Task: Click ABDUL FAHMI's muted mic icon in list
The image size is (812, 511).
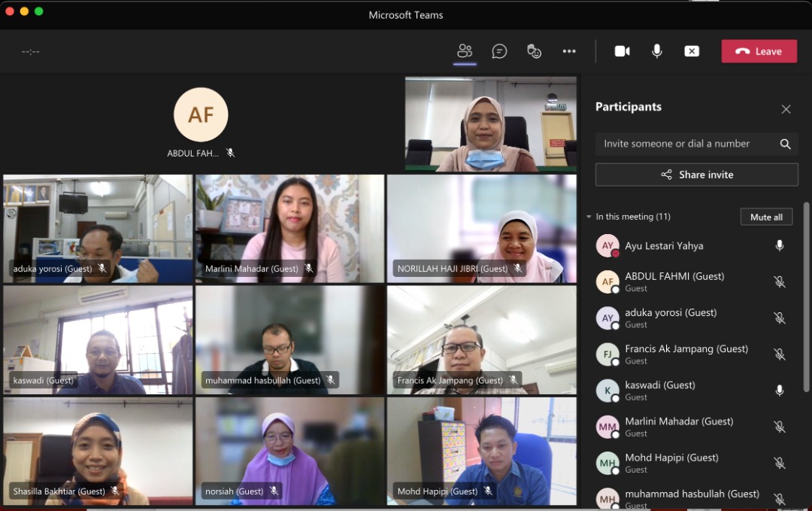Action: coord(780,282)
